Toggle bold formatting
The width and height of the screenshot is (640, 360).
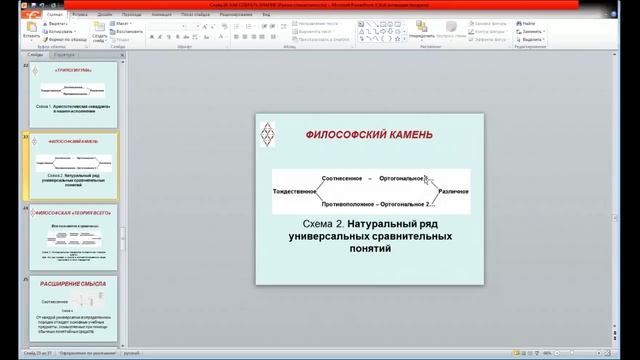click(x=152, y=37)
